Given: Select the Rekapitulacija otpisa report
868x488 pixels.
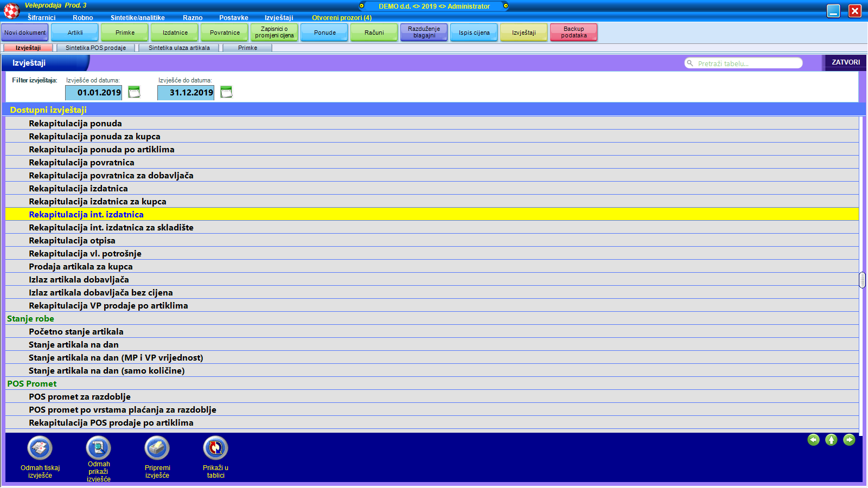Looking at the screenshot, I should pos(72,241).
